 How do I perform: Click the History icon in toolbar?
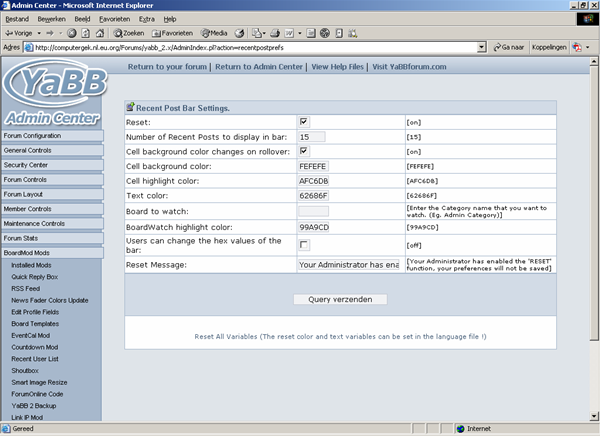240,33
